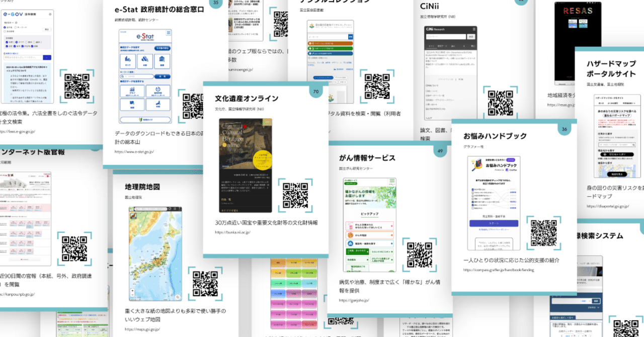Screen dimensions: 644x337
Task: Select the 法令番号 radio button in e-Gov preview
Action: coord(5,31)
